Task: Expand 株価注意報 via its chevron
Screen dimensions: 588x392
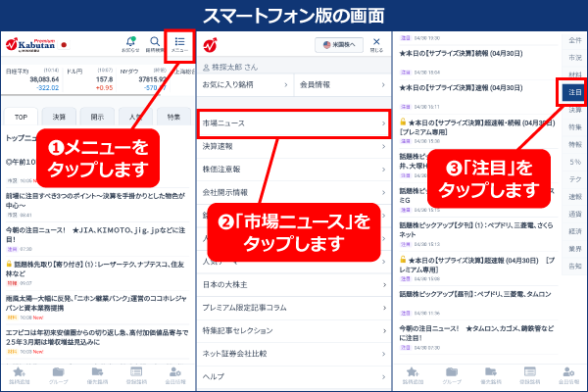Action: [383, 170]
